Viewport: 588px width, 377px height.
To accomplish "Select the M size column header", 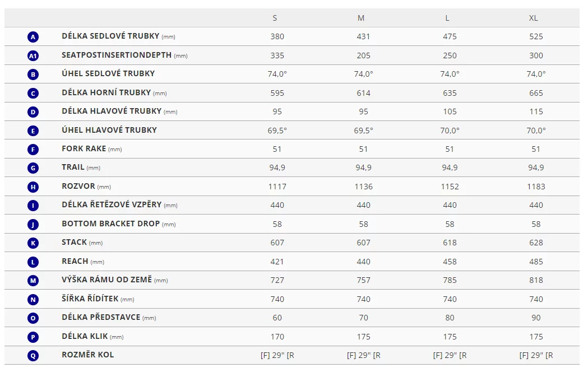I will 361,18.
